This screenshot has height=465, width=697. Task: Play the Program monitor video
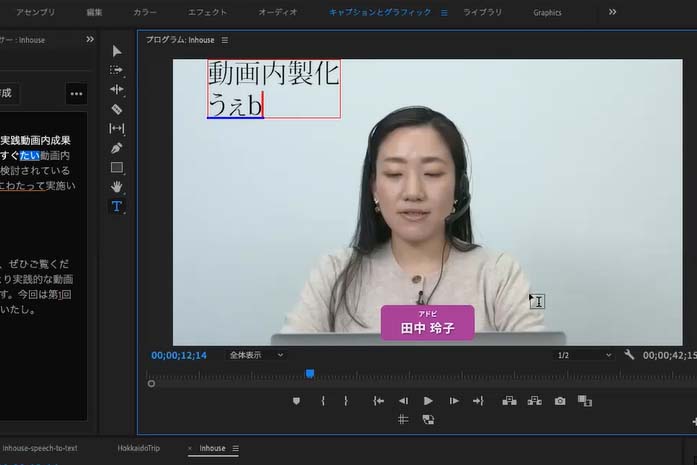428,401
